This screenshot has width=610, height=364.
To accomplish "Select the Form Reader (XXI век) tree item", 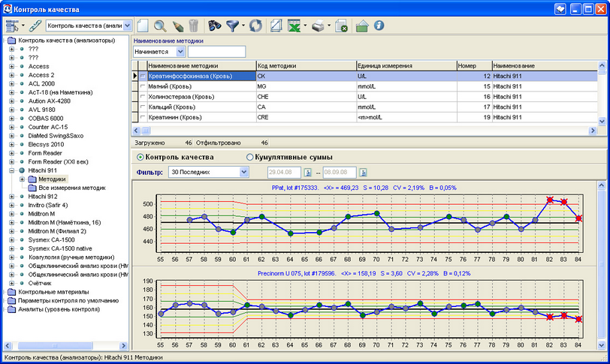I will pyautogui.click(x=58, y=162).
